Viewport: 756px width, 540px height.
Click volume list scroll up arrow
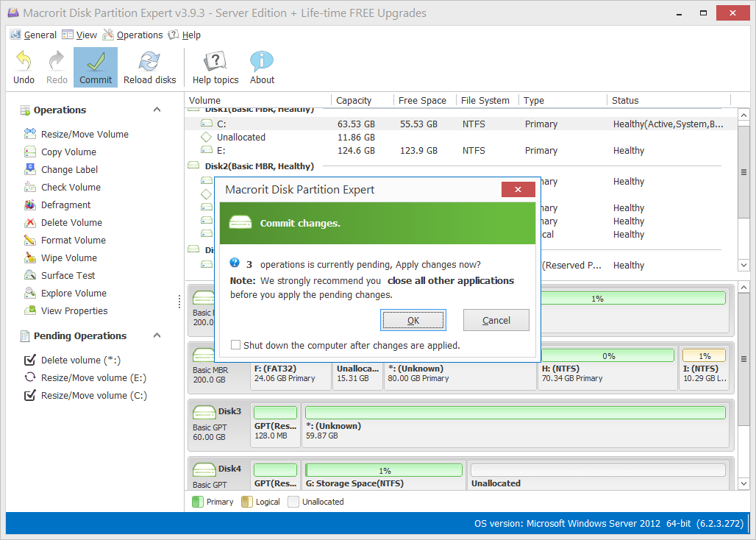(x=743, y=116)
